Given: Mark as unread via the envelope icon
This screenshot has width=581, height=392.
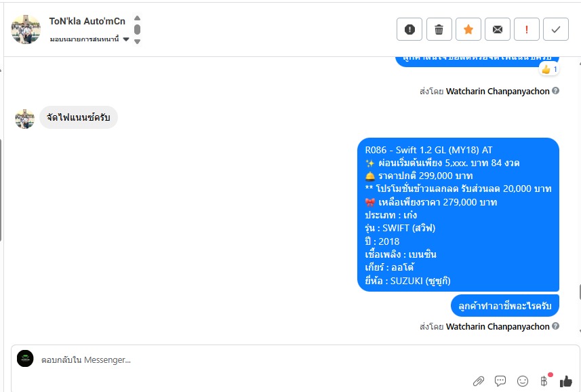Looking at the screenshot, I should [497, 29].
